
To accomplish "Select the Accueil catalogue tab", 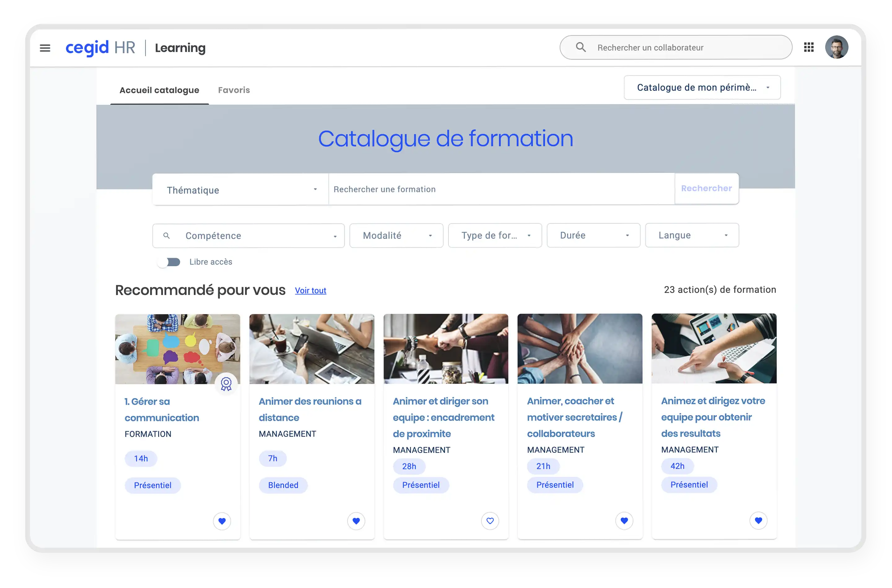I will tap(159, 90).
